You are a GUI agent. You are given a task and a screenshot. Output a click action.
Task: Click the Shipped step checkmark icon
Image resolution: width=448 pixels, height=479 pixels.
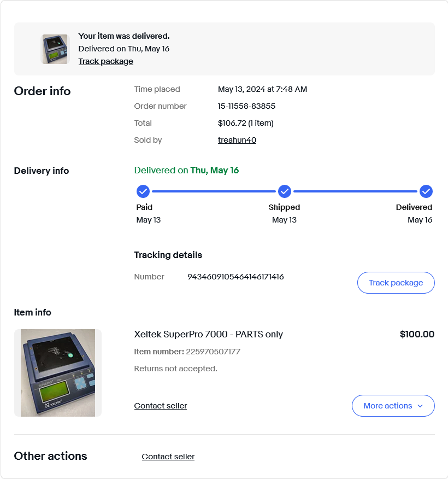[285, 191]
